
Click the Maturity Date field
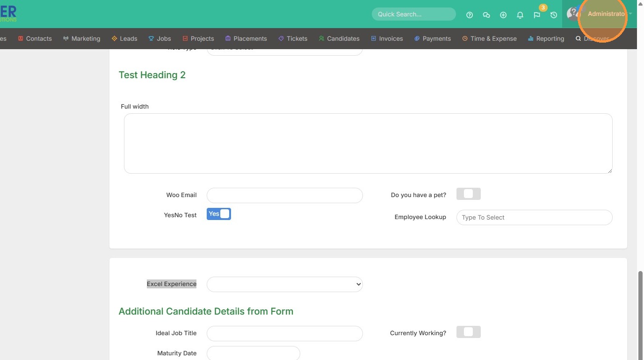[x=253, y=353]
